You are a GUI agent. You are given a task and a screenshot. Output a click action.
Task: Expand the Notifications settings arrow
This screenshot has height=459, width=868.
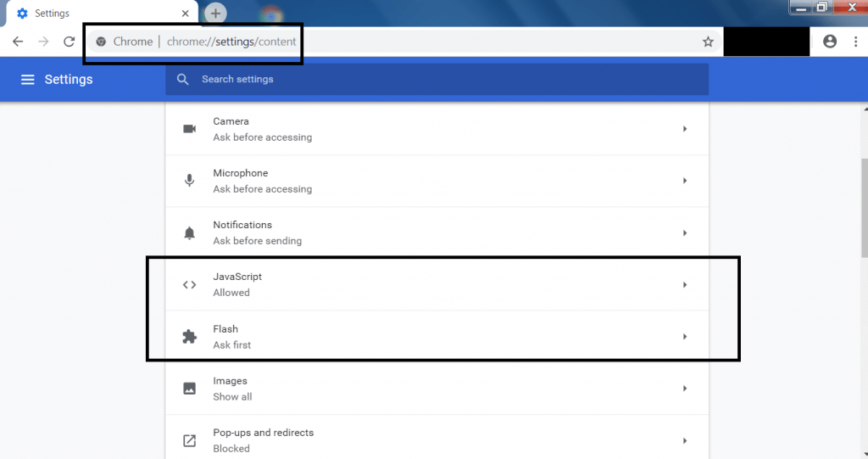685,232
